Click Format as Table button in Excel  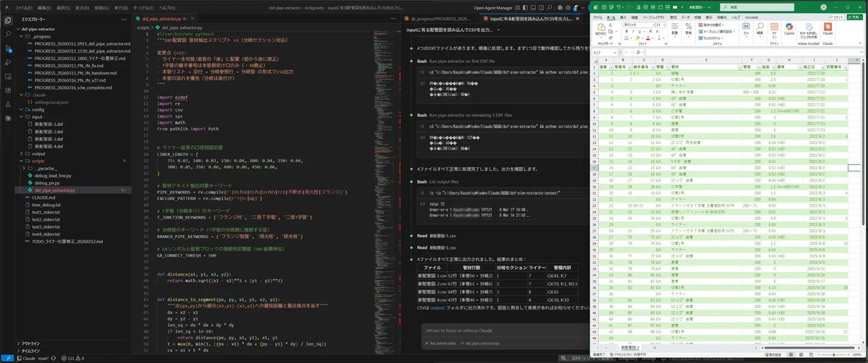pyautogui.click(x=716, y=31)
